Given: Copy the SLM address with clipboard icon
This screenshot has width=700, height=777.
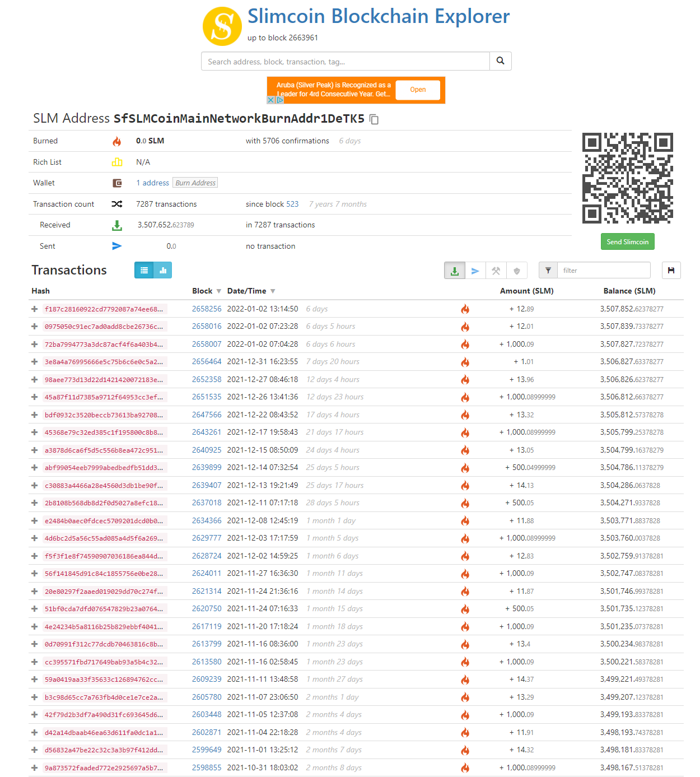Looking at the screenshot, I should [374, 119].
